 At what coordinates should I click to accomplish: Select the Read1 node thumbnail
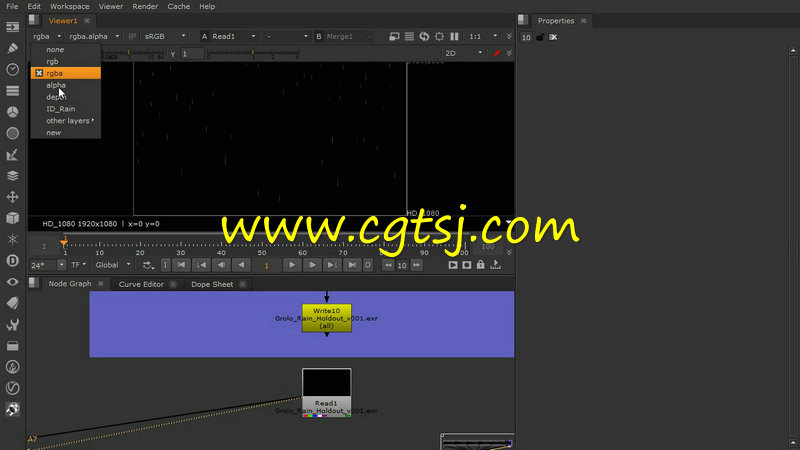(327, 383)
